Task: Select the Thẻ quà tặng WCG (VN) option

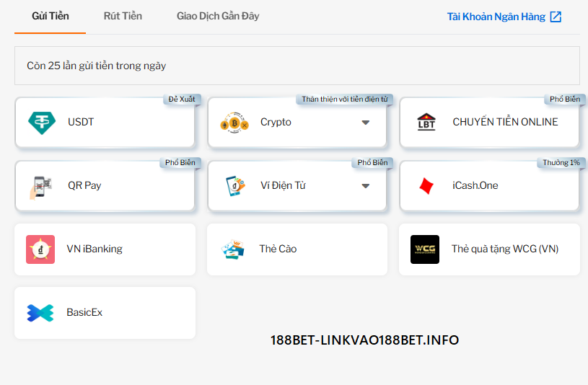Action: (505, 249)
